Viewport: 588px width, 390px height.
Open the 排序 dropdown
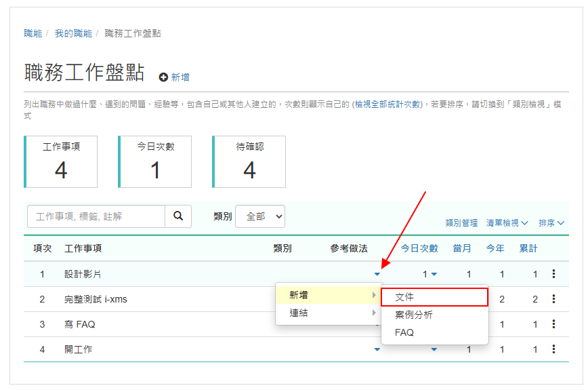(x=551, y=223)
